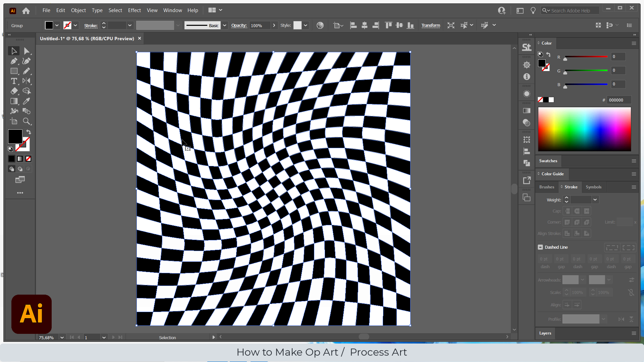
Task: Open the Style dropdown
Action: [x=306, y=25]
